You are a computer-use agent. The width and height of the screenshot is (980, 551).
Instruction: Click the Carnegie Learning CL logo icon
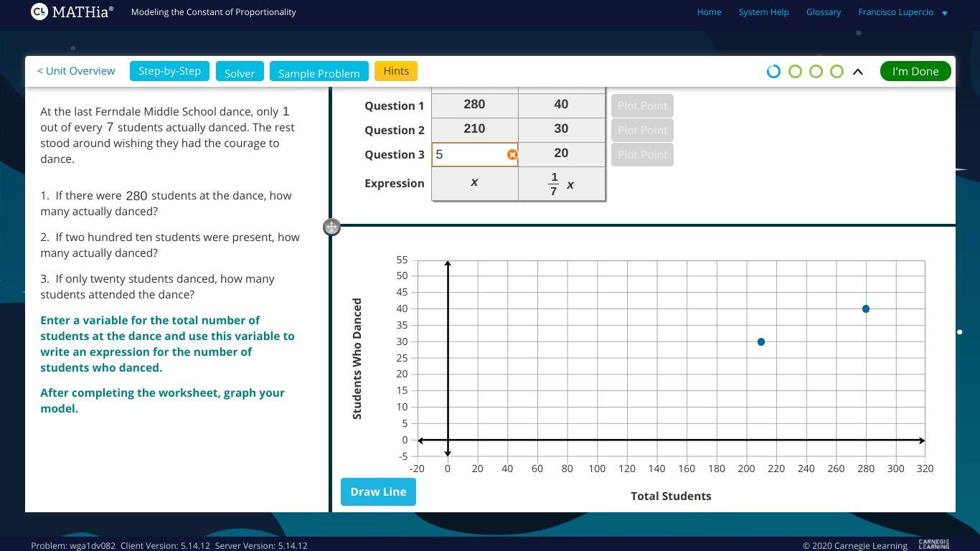pos(39,11)
